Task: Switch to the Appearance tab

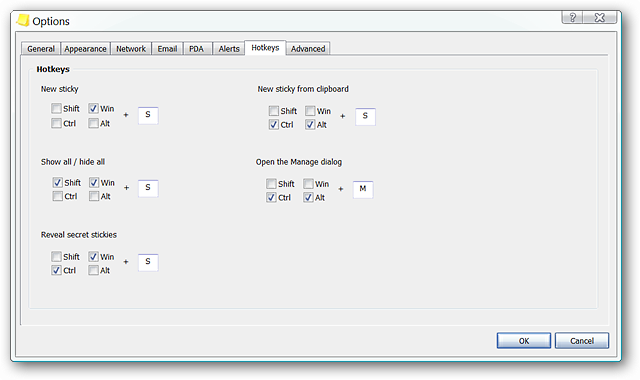Action: point(85,49)
